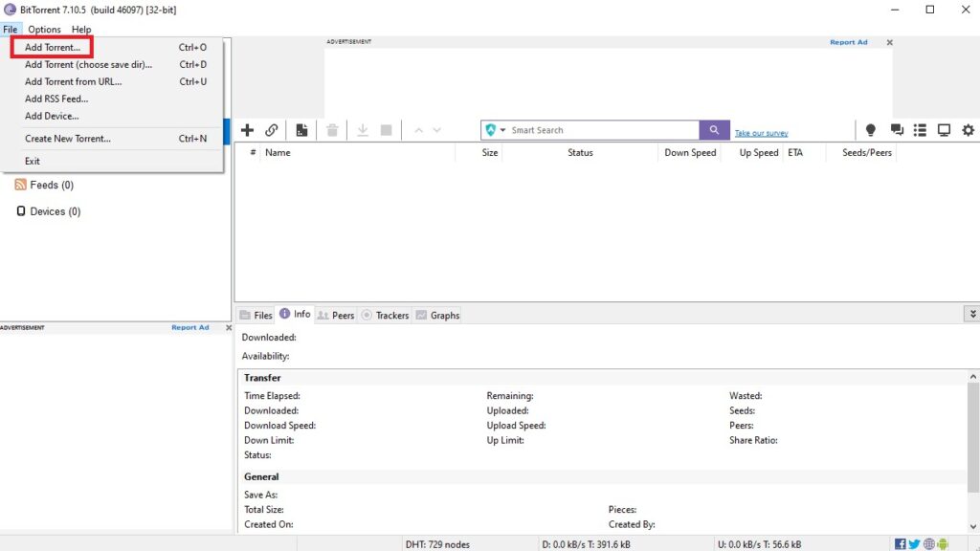
Task: Click the DHT: 729 nodes status text
Action: tap(437, 544)
